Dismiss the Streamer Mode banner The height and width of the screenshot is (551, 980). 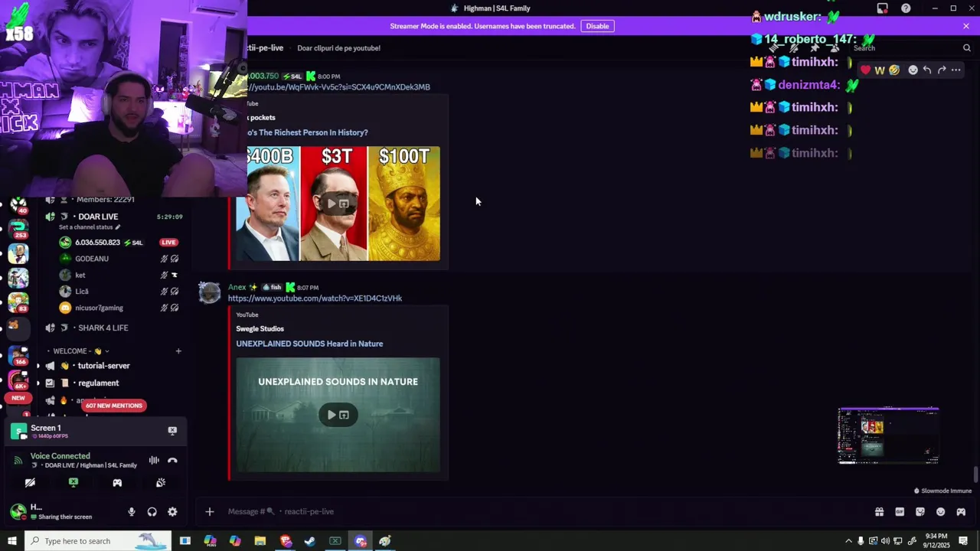coord(966,26)
